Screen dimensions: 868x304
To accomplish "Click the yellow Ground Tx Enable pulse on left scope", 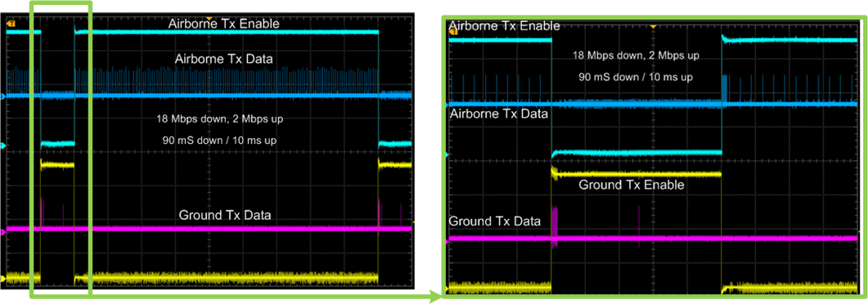I will (x=57, y=164).
